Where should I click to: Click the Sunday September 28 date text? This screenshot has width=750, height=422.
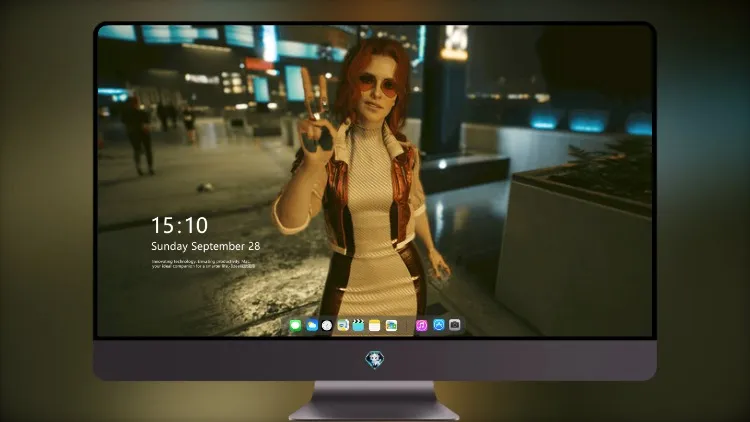point(206,246)
